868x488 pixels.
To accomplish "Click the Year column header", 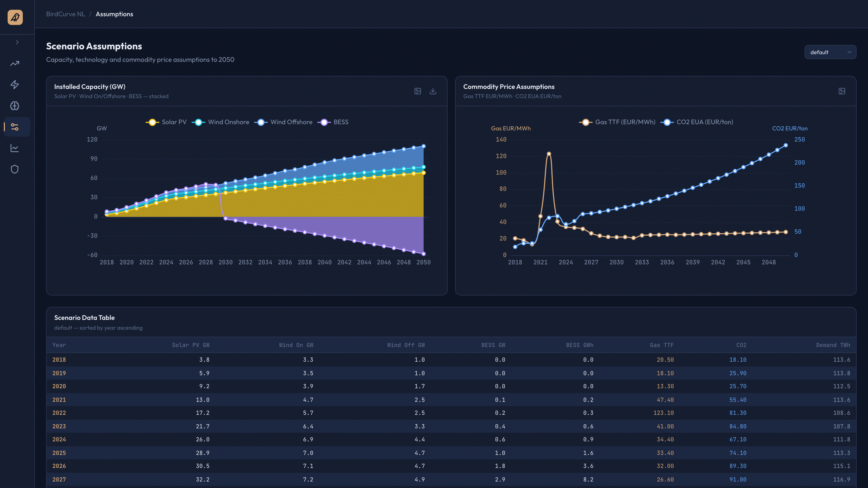I will (59, 345).
